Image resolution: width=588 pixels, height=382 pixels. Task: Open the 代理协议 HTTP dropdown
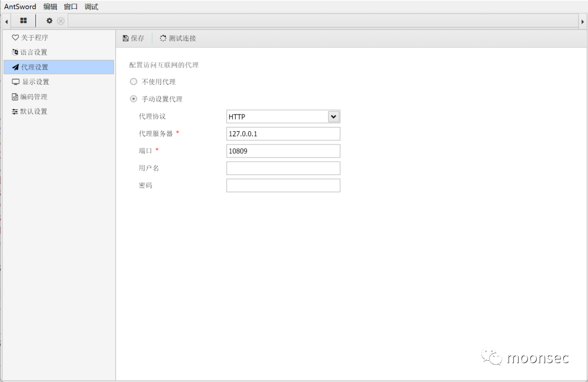[283, 116]
